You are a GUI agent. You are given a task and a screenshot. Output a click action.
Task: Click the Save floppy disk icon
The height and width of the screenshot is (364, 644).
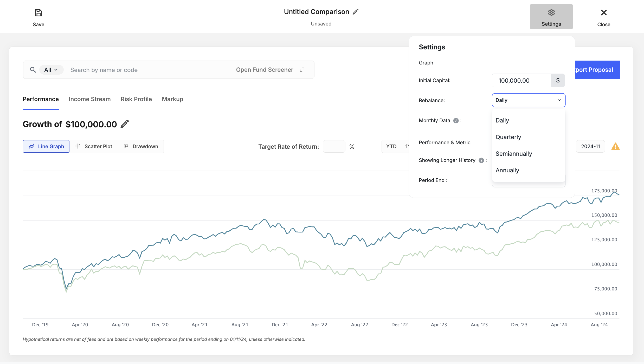[38, 13]
